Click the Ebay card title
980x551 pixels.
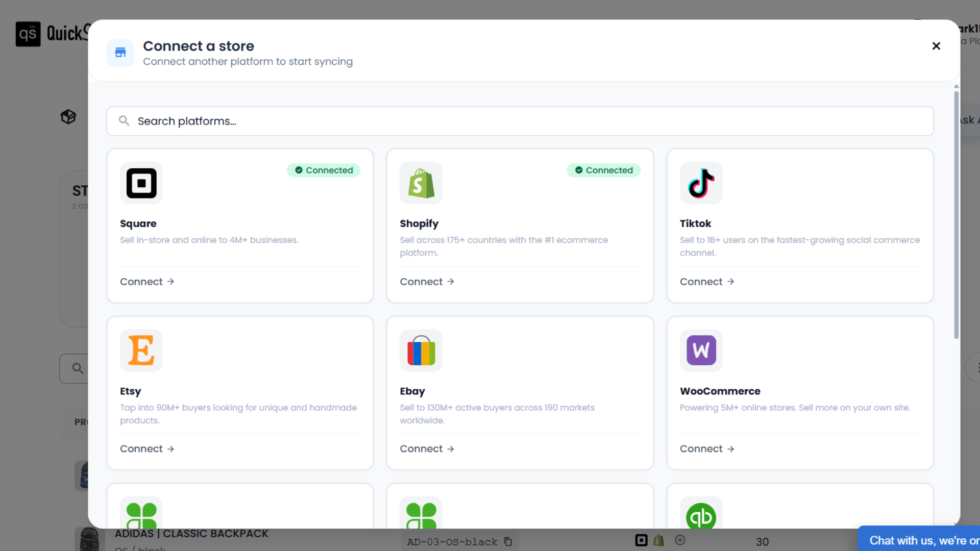pyautogui.click(x=412, y=391)
